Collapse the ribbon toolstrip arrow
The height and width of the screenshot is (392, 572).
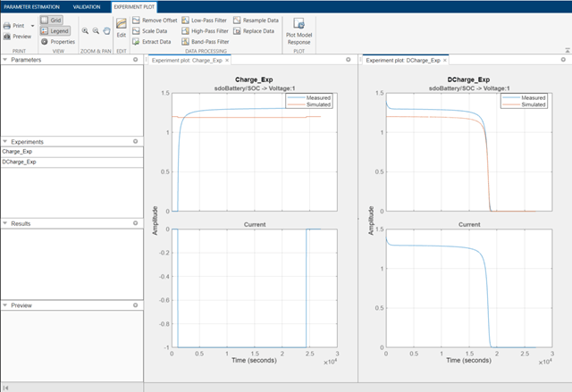(x=568, y=50)
